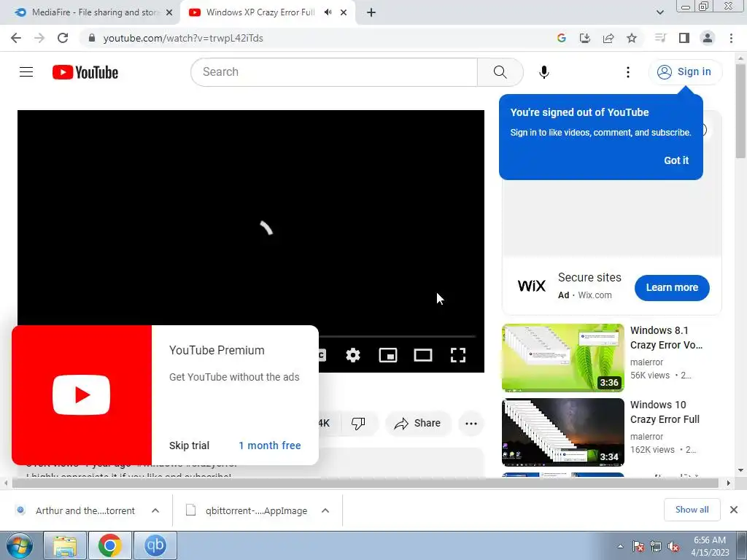747x560 pixels.
Task: Toggle theater mode
Action: (423, 355)
